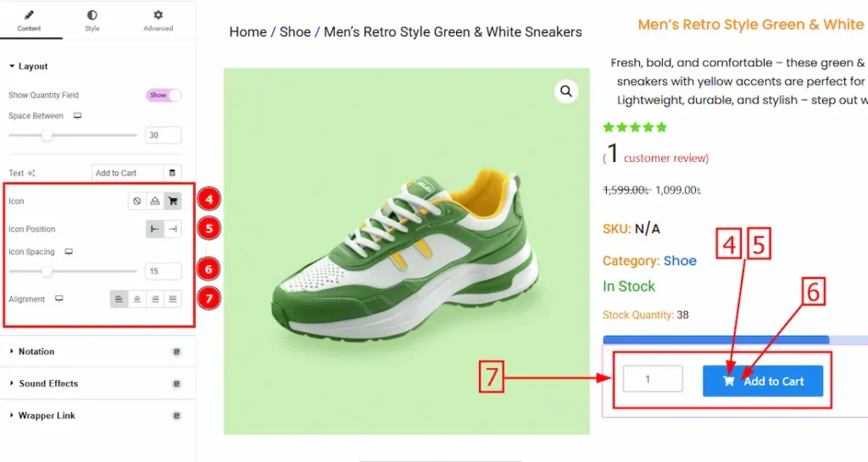The image size is (868, 462).
Task: Click the dynamic tags icon beside Text field
Action: pyautogui.click(x=173, y=173)
